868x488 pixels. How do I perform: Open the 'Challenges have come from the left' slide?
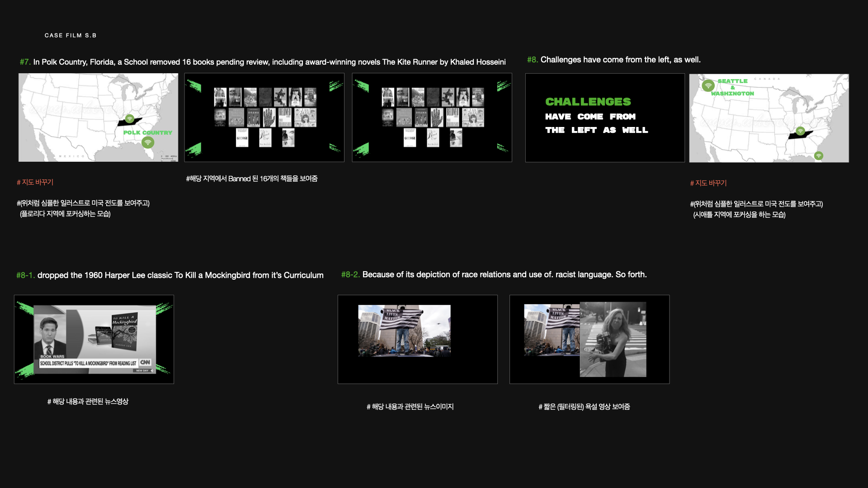605,117
